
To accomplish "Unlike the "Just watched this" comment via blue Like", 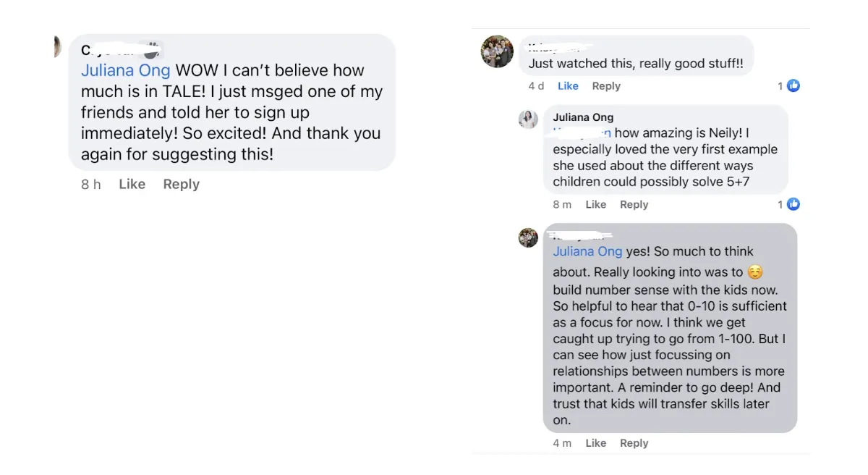I will click(x=568, y=86).
